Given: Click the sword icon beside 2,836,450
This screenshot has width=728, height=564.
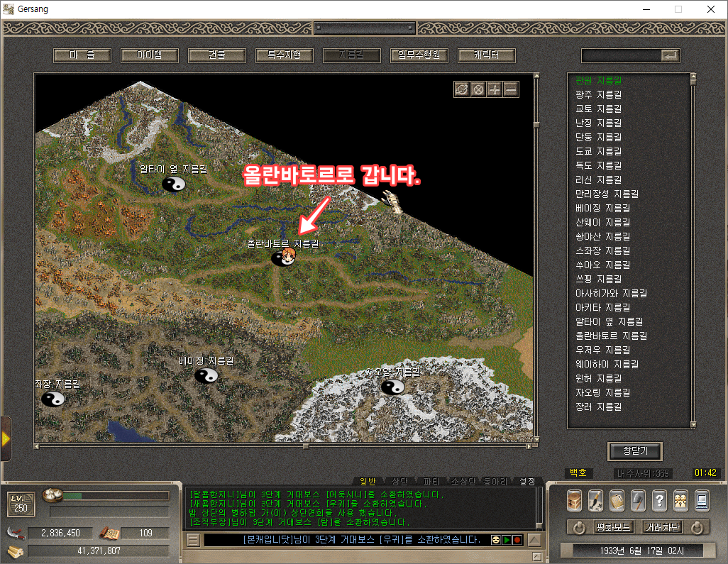Looking at the screenshot, I should 16,533.
